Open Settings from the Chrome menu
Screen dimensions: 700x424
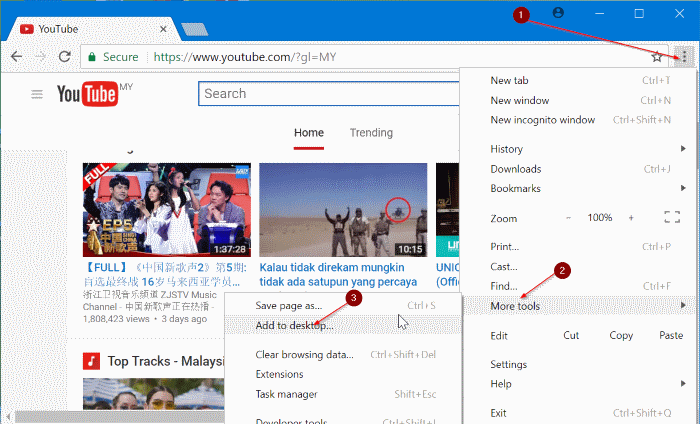[579, 364]
